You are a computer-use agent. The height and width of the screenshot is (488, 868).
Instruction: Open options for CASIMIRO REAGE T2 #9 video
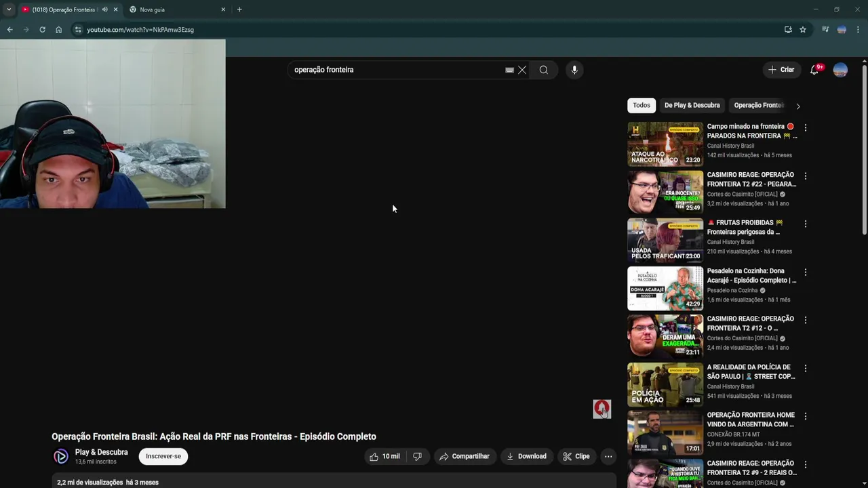coord(806,464)
